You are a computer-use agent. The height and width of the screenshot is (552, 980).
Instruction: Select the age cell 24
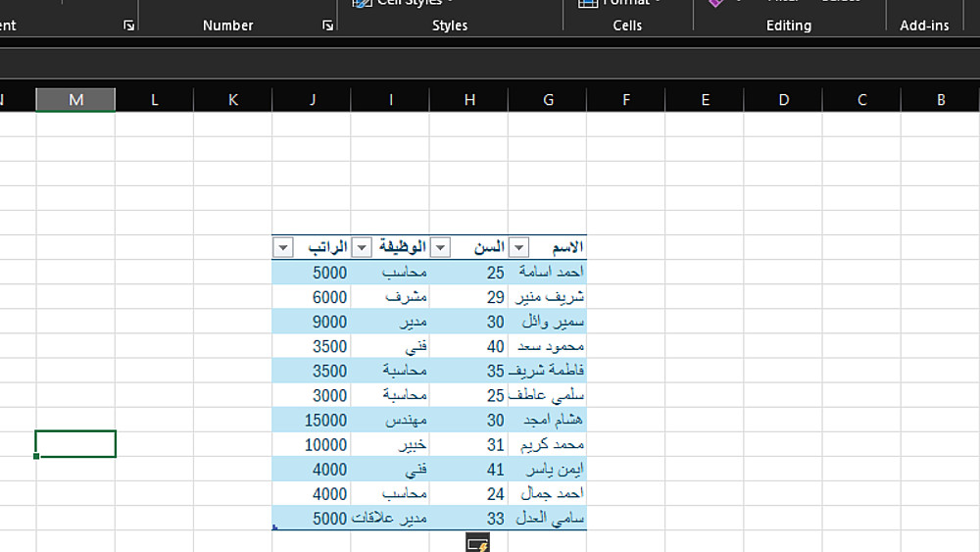click(x=468, y=493)
